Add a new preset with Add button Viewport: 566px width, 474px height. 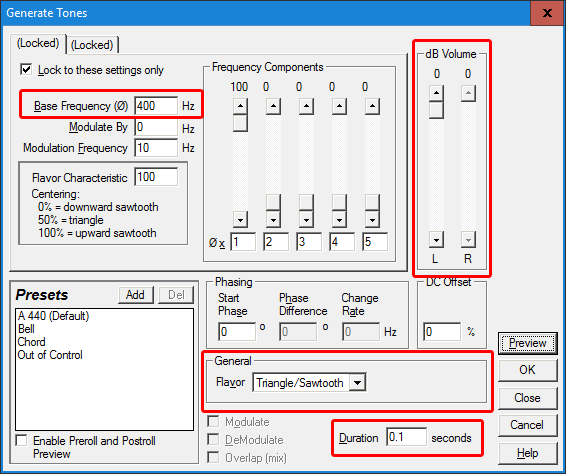click(135, 295)
